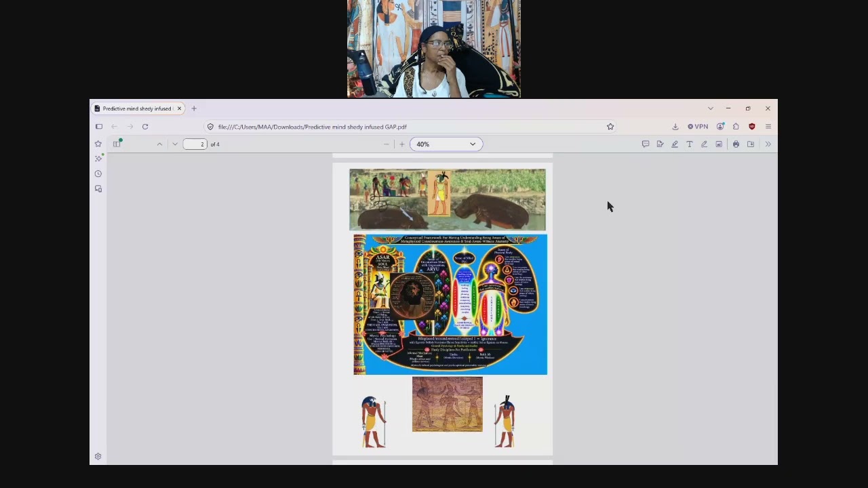Save the PDF with the download icon
Image resolution: width=868 pixels, height=488 pixels.
751,144
